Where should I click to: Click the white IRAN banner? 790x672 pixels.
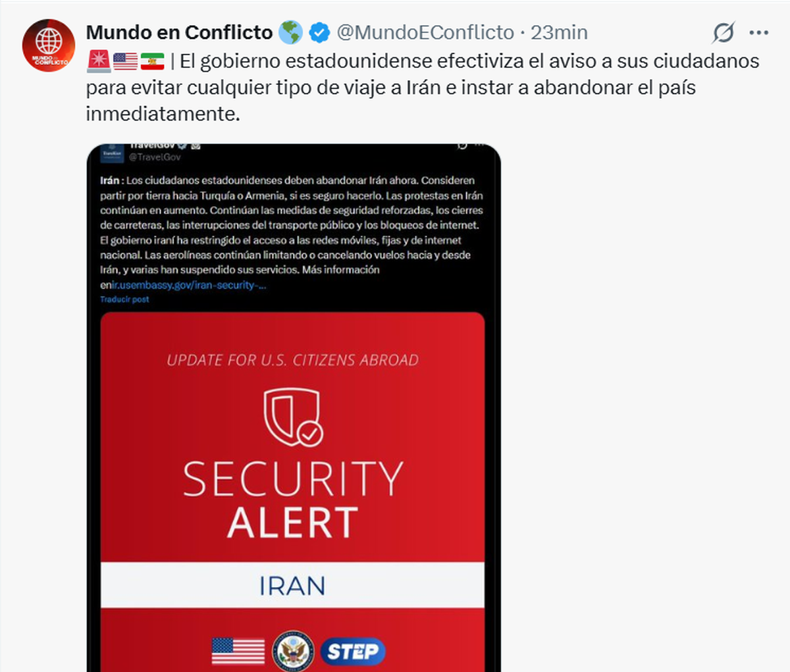point(292,585)
